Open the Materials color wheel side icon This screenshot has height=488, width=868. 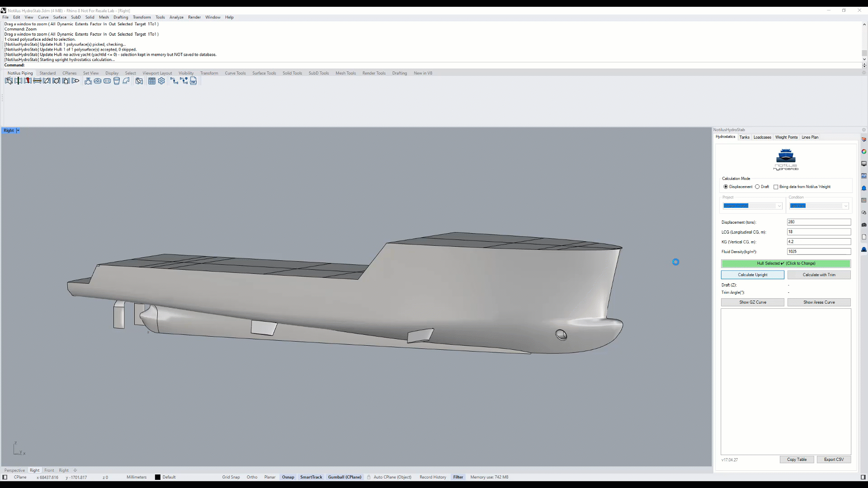(863, 152)
